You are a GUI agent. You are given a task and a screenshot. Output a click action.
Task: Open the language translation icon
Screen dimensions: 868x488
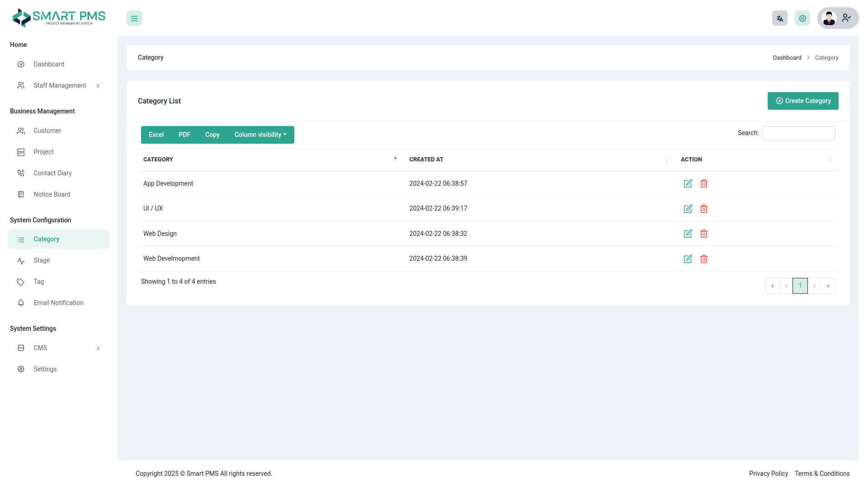click(779, 18)
